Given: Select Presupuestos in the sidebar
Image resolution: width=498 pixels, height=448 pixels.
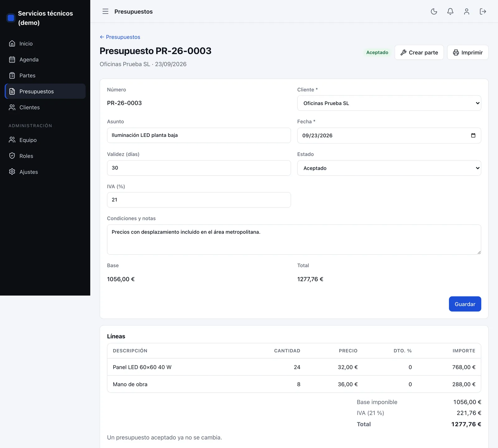Looking at the screenshot, I should tap(45, 91).
